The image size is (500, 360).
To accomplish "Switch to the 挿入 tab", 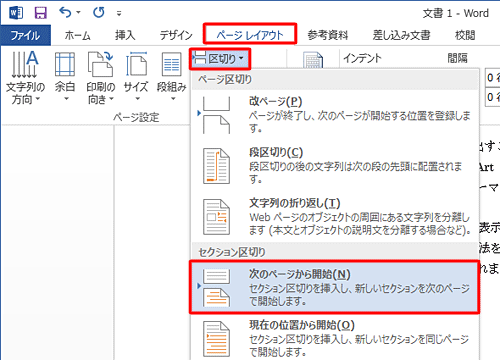I will coord(125,35).
